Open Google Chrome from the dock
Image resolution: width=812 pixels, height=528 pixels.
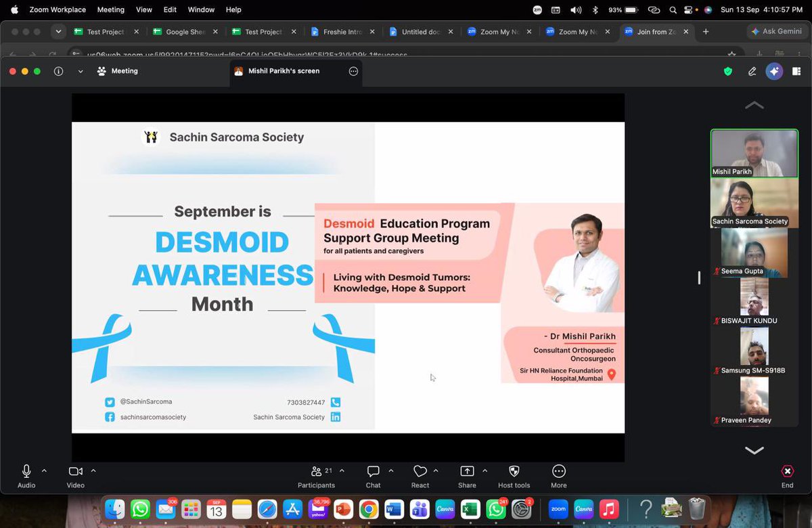coord(369,509)
